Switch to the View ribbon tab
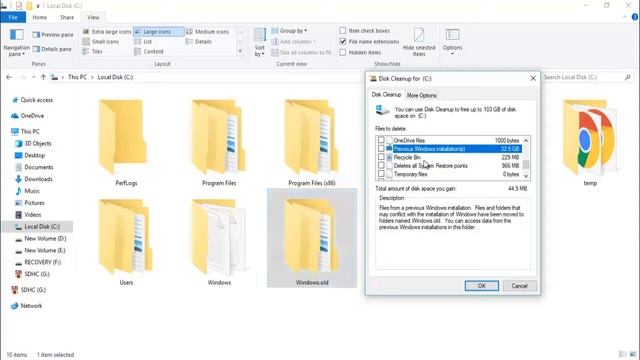The height and width of the screenshot is (360, 640). 93,18
